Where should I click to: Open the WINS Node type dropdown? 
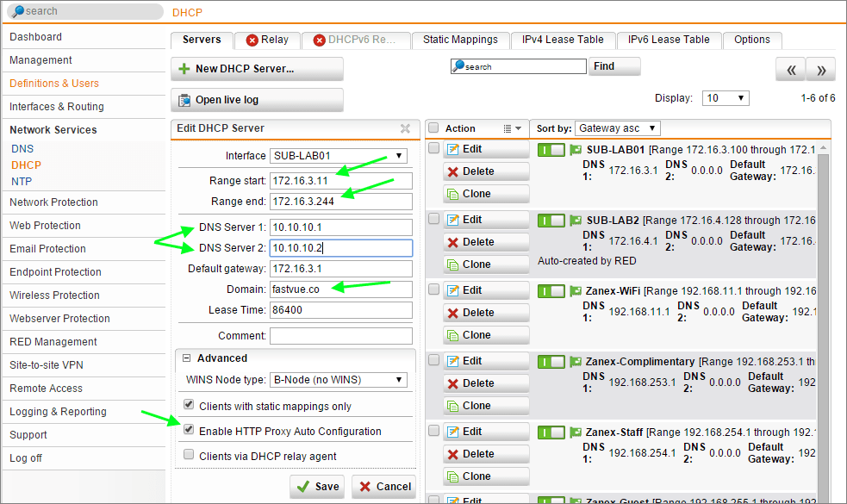pos(338,380)
